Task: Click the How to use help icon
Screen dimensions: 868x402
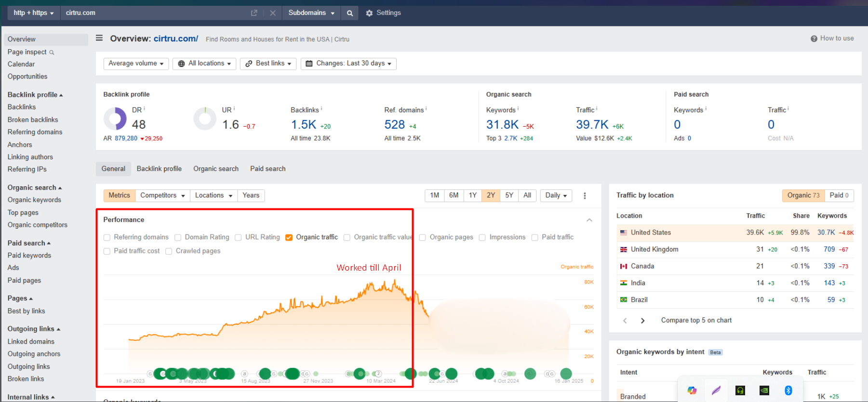Action: tap(814, 39)
